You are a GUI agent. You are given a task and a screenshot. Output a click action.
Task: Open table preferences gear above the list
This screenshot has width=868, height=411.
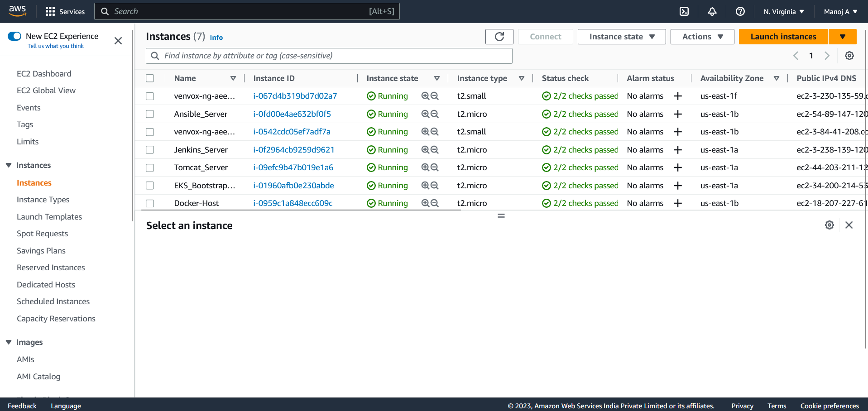pyautogui.click(x=849, y=55)
